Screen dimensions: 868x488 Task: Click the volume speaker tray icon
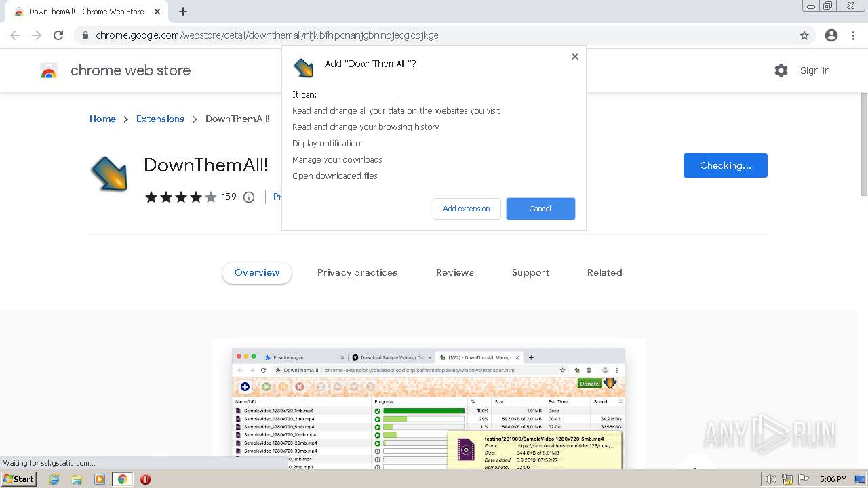pos(771,479)
